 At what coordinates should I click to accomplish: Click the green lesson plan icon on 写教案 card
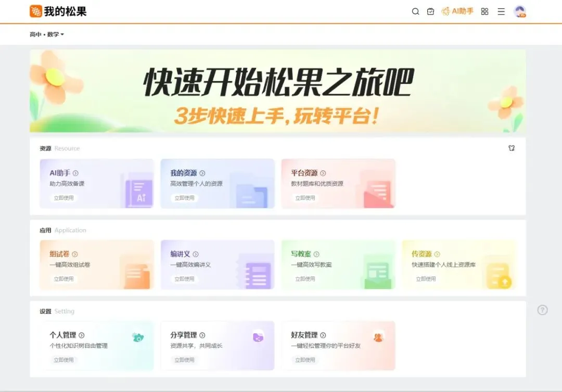tap(377, 275)
